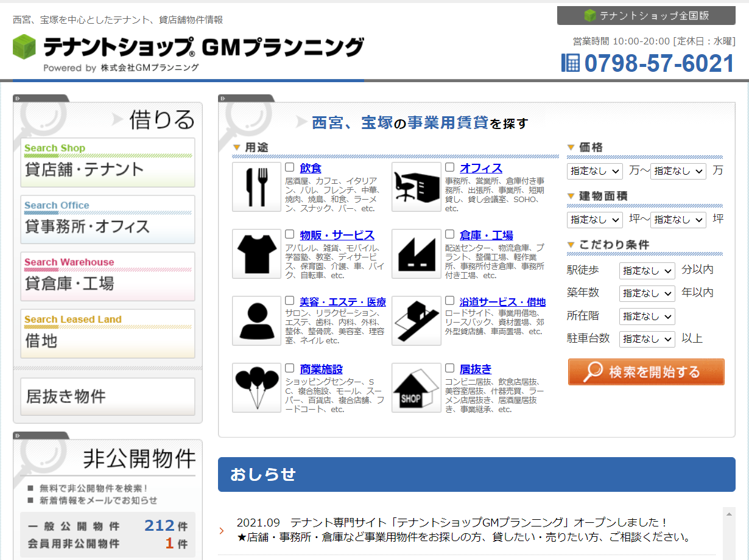Screen dimensions: 749x560
Task: Open 貸店舗・テナント Search Shop menu
Action: (x=108, y=163)
